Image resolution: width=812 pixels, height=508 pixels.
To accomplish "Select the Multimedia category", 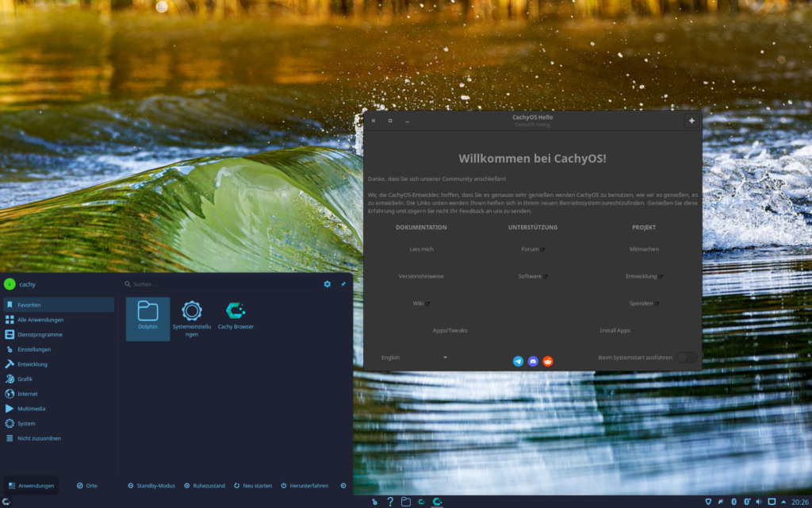I will tap(59, 409).
